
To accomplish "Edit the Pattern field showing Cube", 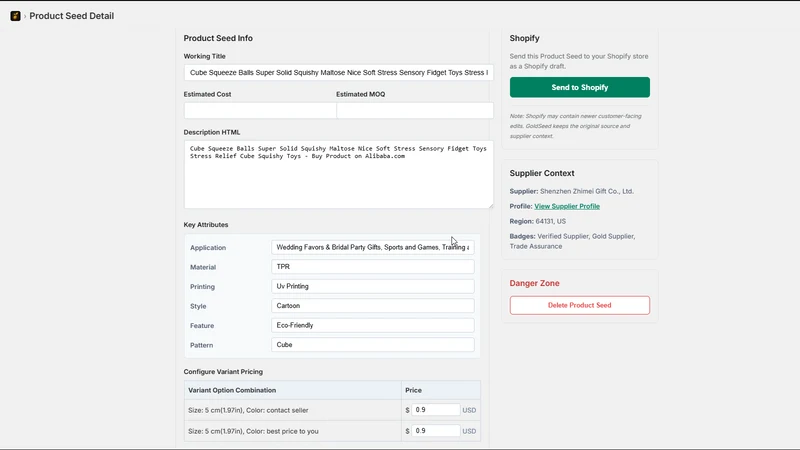I will (x=372, y=344).
